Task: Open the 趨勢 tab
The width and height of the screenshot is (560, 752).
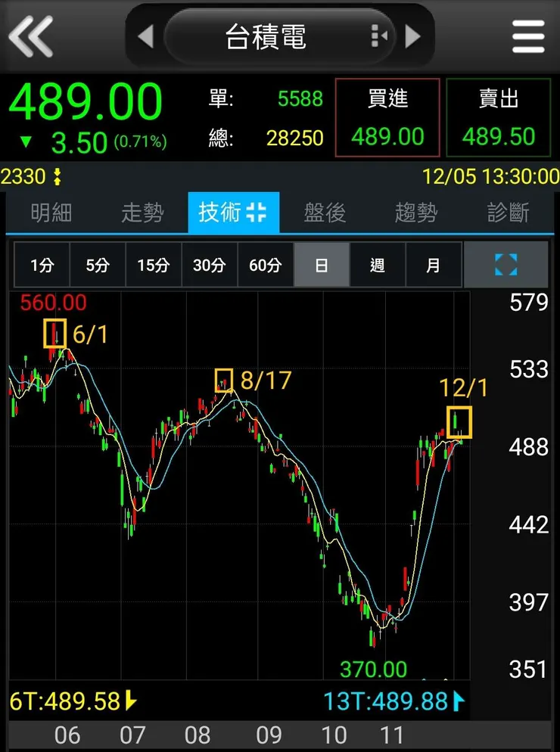Action: pos(416,213)
